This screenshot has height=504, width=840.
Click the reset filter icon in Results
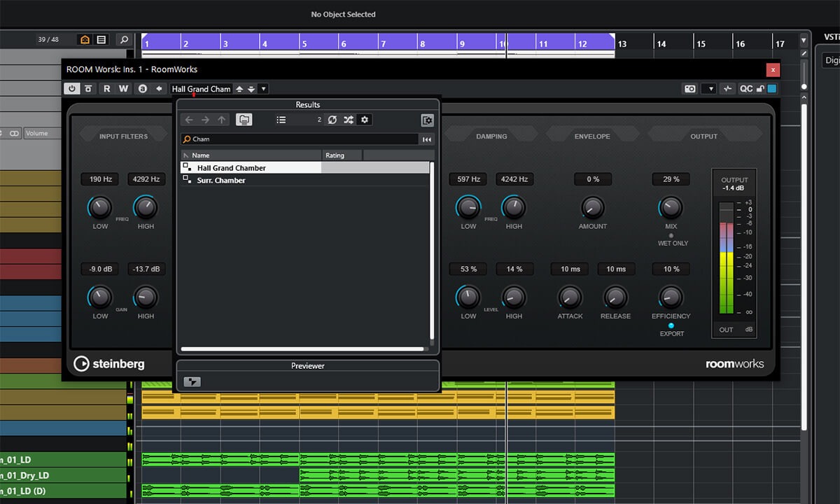click(332, 120)
